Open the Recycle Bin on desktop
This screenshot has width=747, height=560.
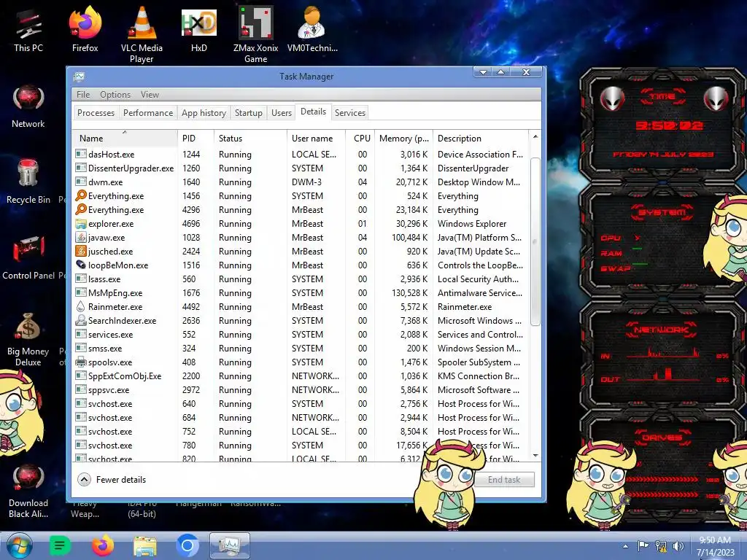(28, 182)
